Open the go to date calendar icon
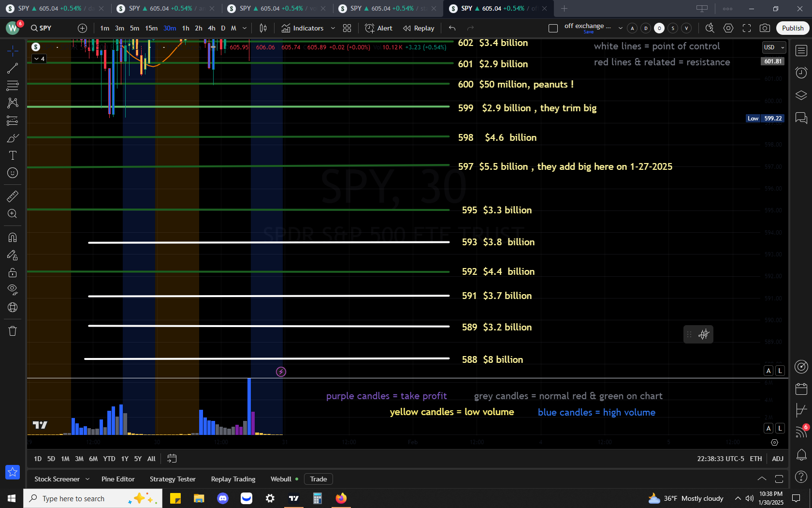Image resolution: width=812 pixels, height=508 pixels. [172, 458]
